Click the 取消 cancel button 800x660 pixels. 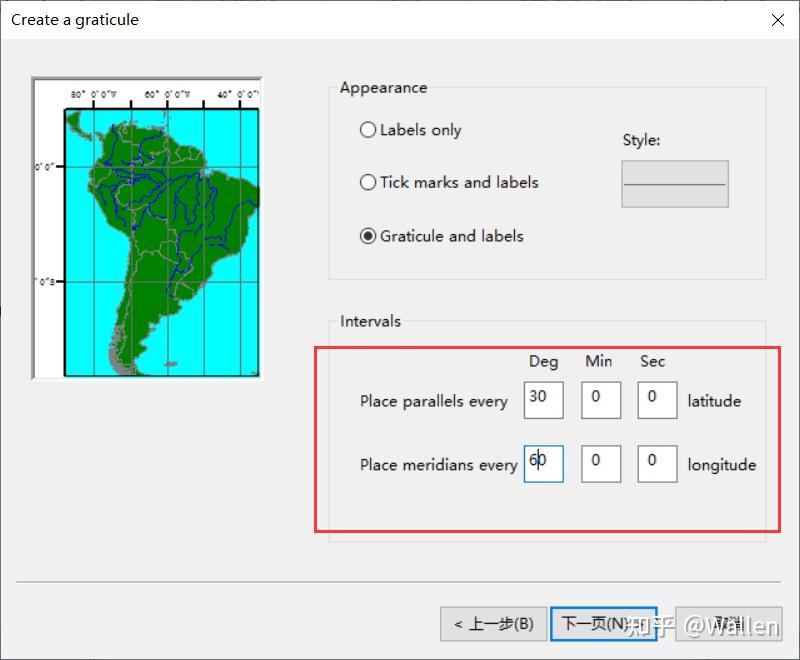tap(730, 623)
